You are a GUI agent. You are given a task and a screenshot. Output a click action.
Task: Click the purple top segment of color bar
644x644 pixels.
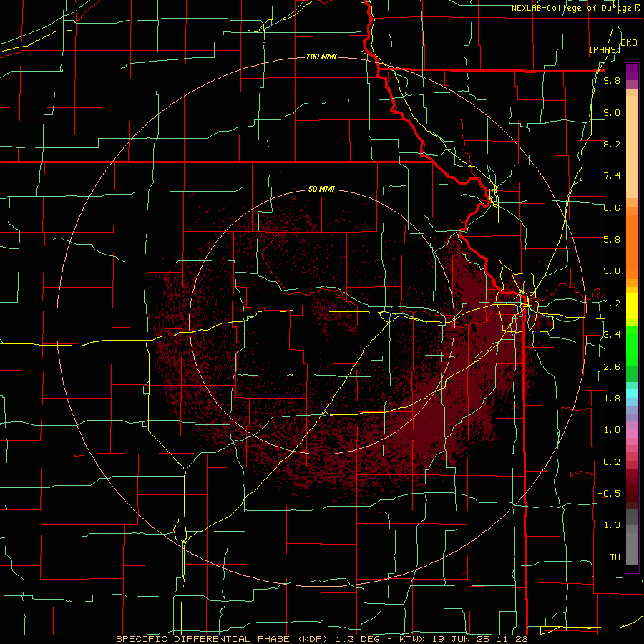point(632,72)
